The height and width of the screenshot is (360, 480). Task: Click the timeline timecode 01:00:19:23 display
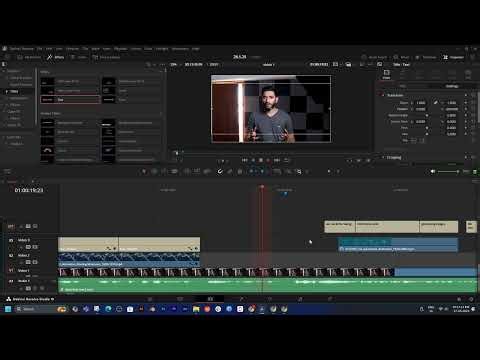(x=29, y=190)
